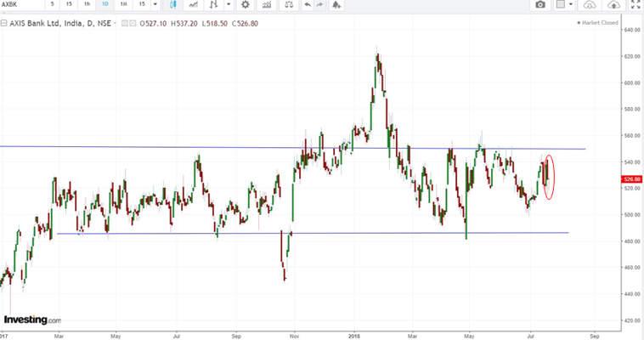Click the 580.00 price axis label
Viewport: 644px width, 340px height.
[631, 109]
